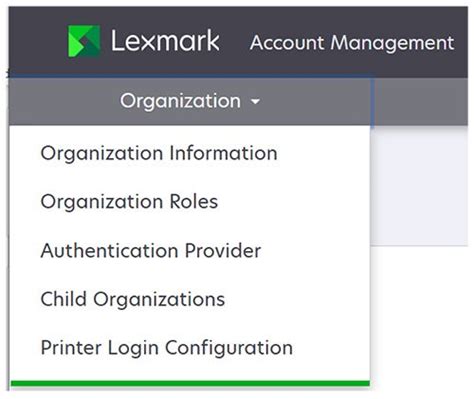Open the Account Management header link
This screenshot has width=474, height=399.
(x=352, y=43)
